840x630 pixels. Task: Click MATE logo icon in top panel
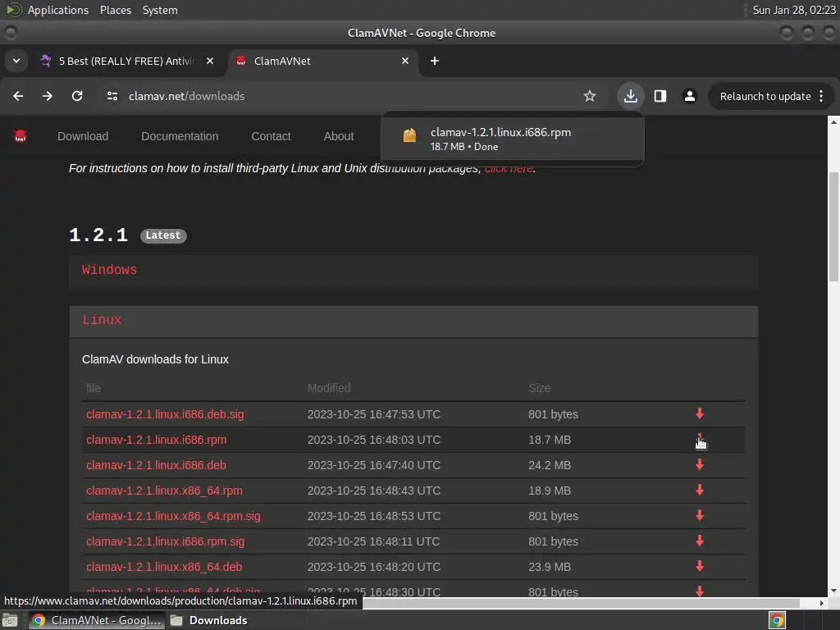tap(13, 10)
